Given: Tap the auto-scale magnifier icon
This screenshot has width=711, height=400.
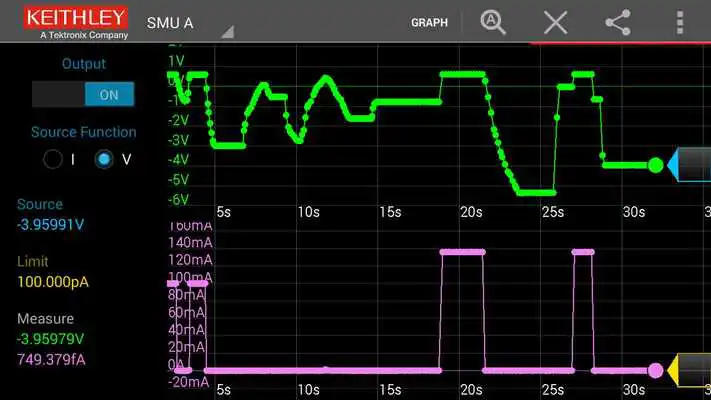Looking at the screenshot, I should pos(493,22).
